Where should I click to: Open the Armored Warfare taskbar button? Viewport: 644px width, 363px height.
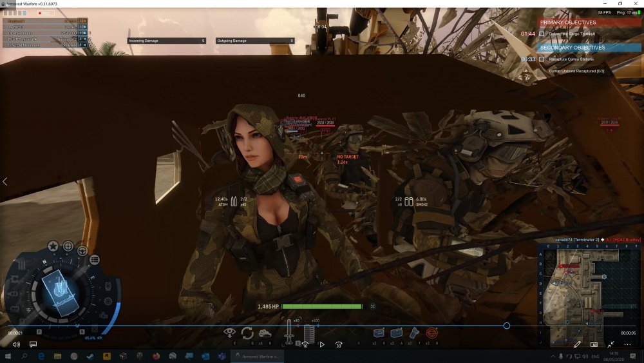pyautogui.click(x=257, y=356)
